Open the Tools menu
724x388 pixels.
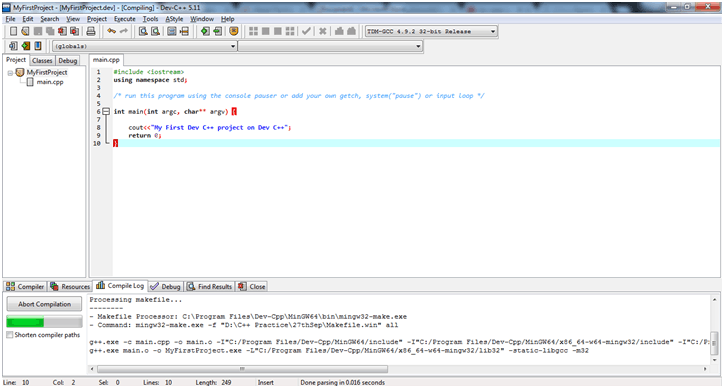tap(150, 19)
